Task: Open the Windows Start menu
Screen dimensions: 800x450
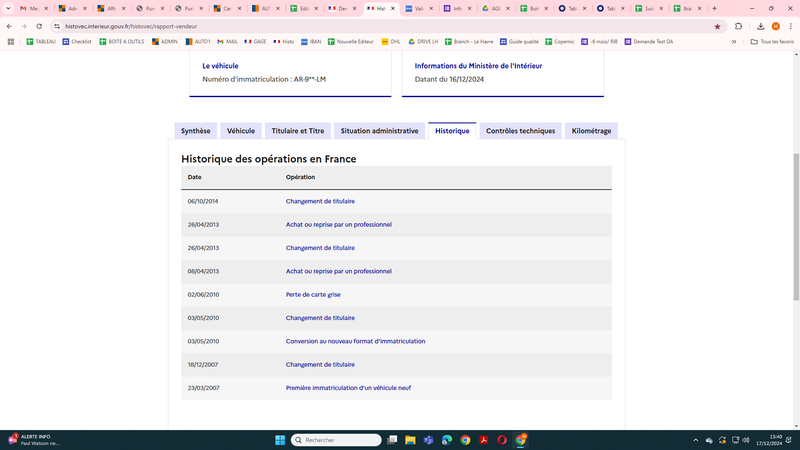Action: 280,440
